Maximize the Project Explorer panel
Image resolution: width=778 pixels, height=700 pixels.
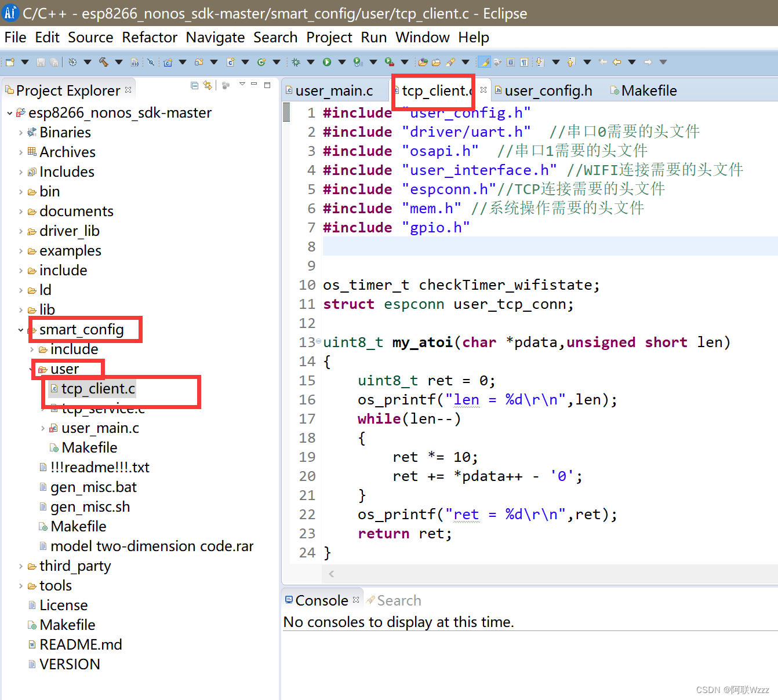click(267, 85)
